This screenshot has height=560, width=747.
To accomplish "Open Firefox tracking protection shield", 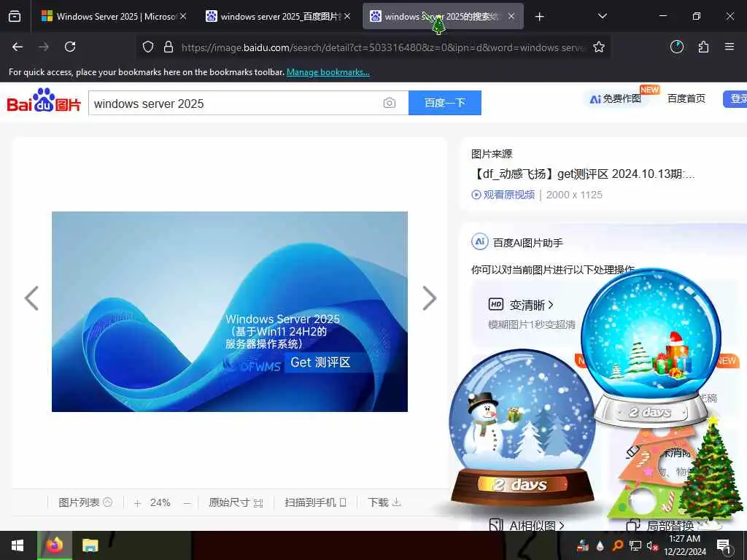I will coord(148,47).
